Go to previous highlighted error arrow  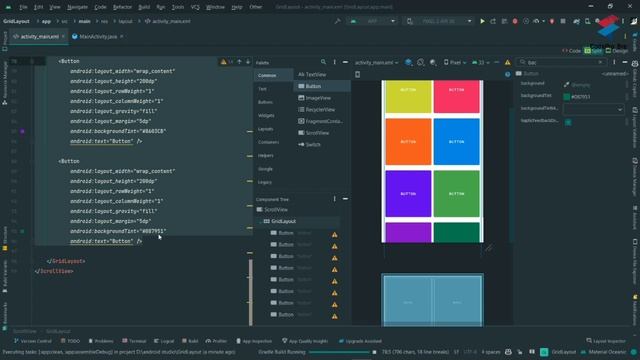click(240, 62)
